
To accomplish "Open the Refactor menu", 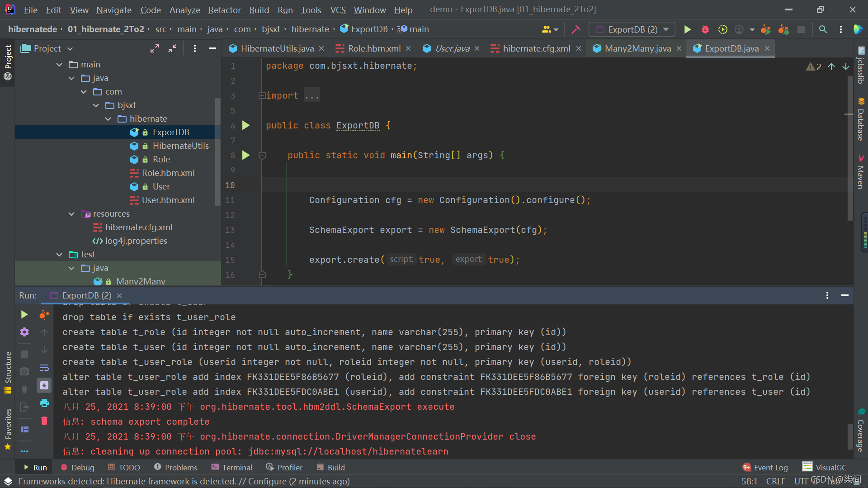I will tap(224, 9).
